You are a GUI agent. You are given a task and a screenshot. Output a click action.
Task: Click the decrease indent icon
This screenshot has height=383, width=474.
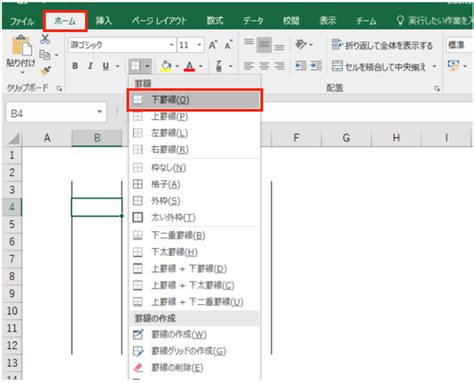click(301, 66)
